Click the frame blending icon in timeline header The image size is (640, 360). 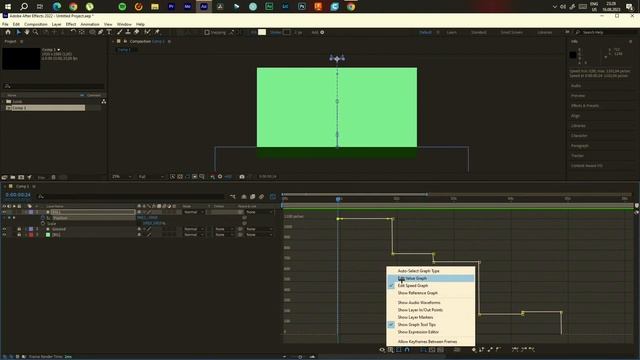[253, 197]
